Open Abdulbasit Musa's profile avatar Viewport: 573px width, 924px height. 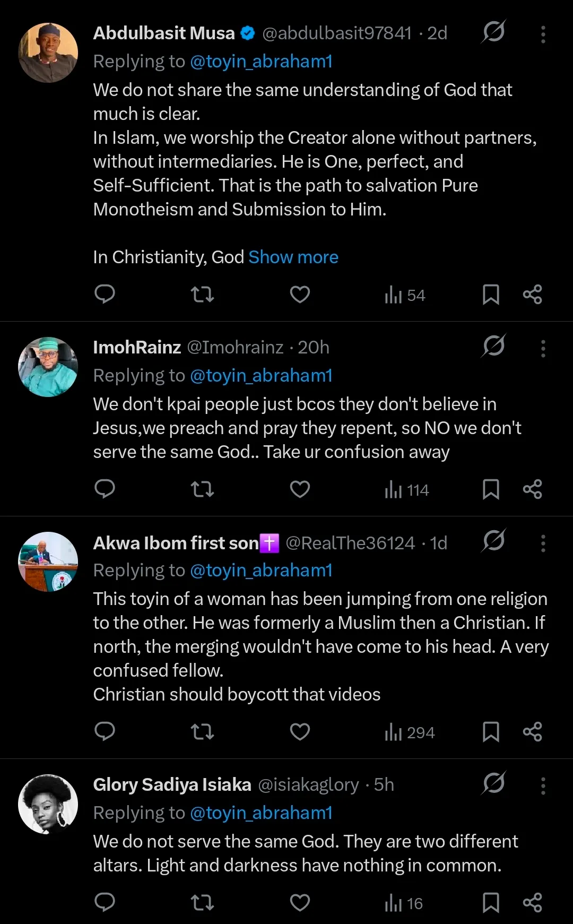point(48,53)
